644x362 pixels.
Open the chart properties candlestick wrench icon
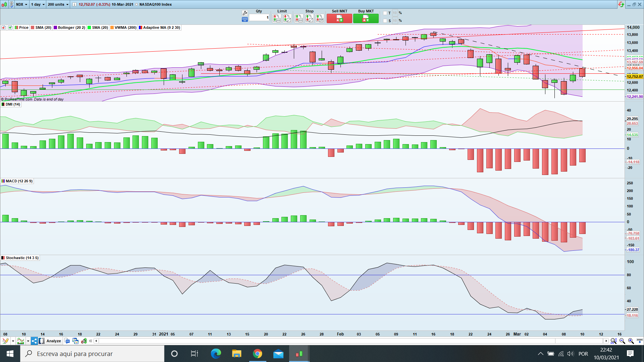point(84,341)
